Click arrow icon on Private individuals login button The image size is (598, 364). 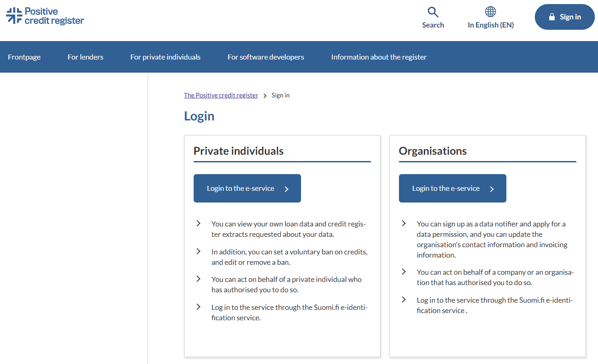tap(287, 189)
